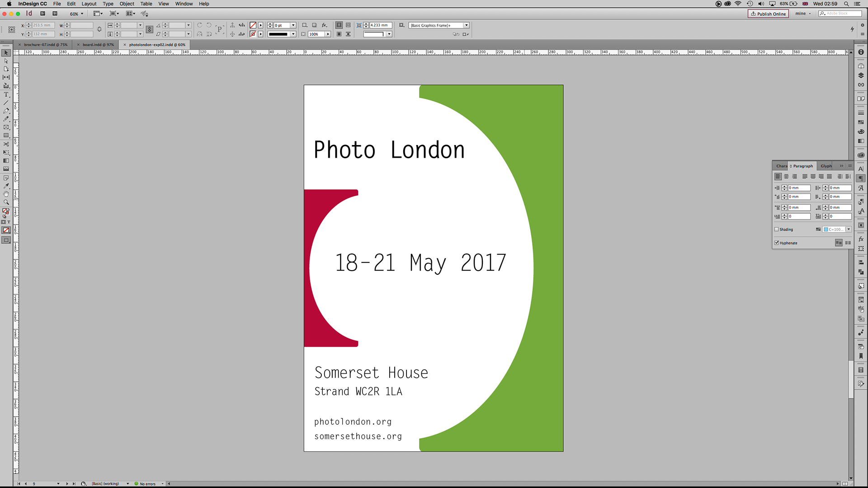Select the Hand tool
The height and width of the screenshot is (488, 868).
[6, 194]
